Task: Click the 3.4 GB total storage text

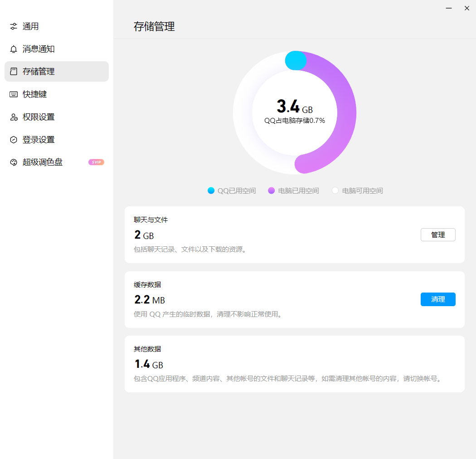Action: point(295,106)
